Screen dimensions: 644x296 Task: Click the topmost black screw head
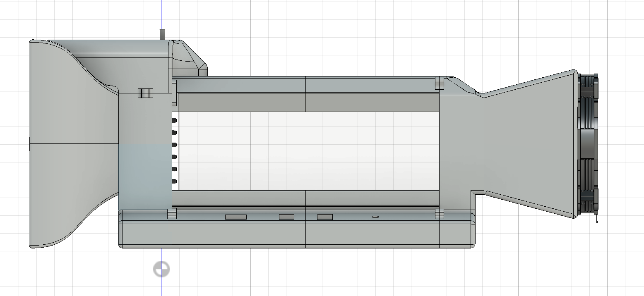pyautogui.click(x=174, y=120)
